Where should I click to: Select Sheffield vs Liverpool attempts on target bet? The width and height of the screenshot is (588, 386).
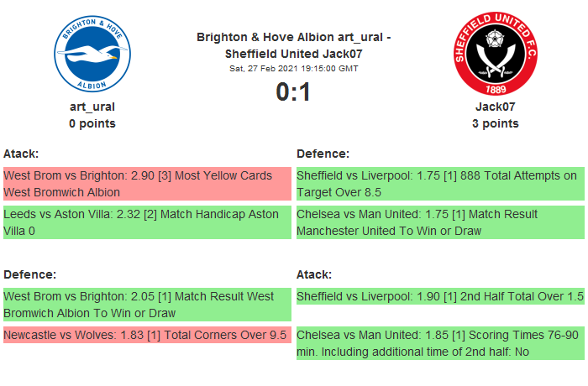[439, 184]
